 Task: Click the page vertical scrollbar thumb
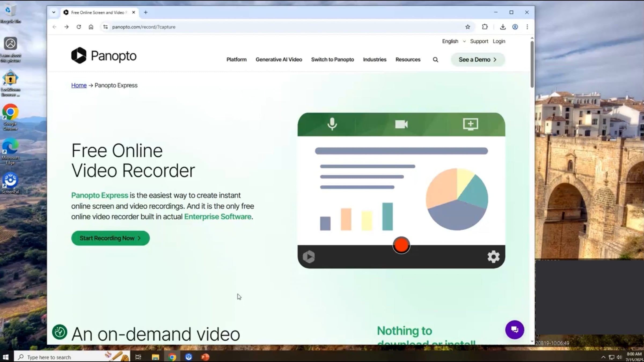[532, 64]
